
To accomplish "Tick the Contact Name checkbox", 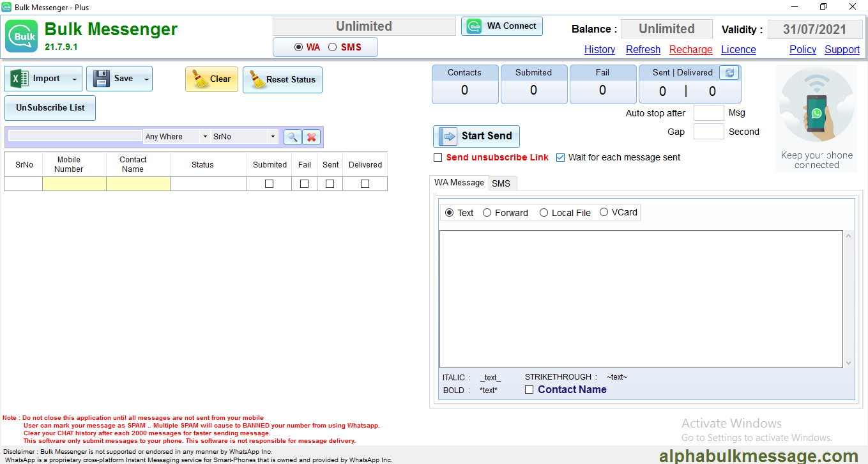I will click(529, 390).
